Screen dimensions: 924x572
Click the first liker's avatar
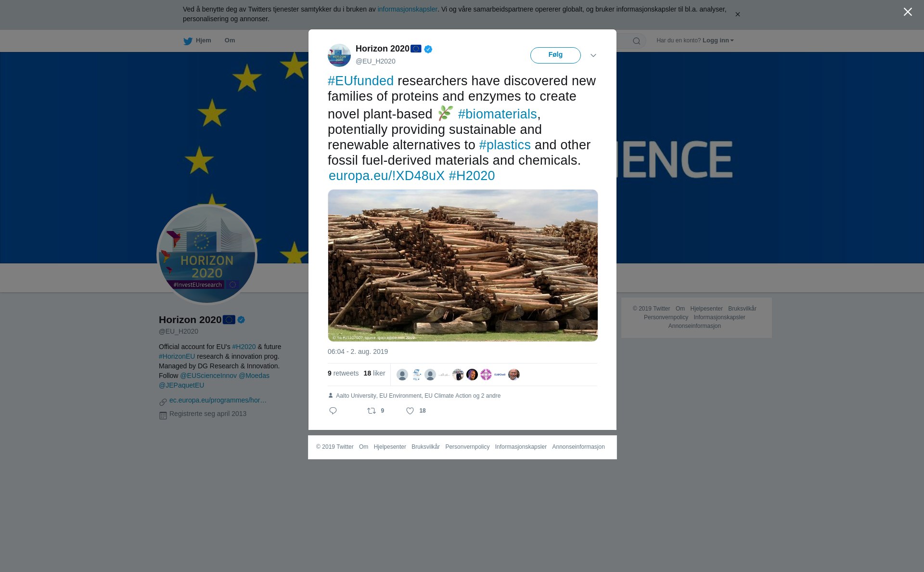tap(402, 375)
